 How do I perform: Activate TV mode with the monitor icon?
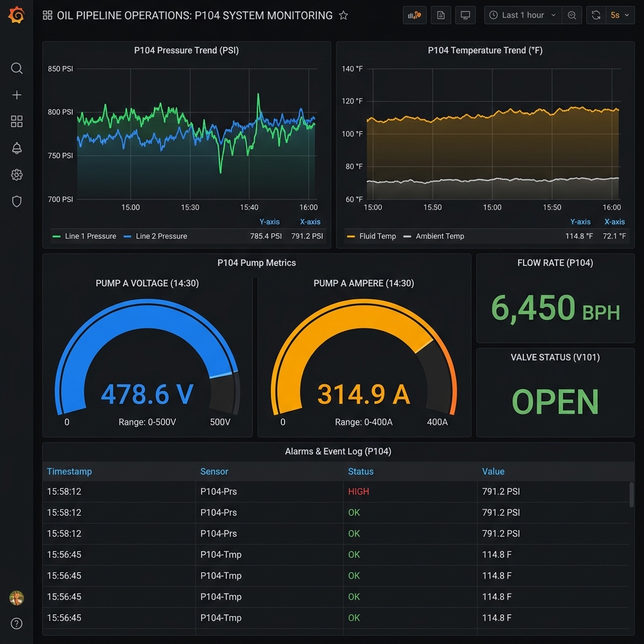pos(465,14)
